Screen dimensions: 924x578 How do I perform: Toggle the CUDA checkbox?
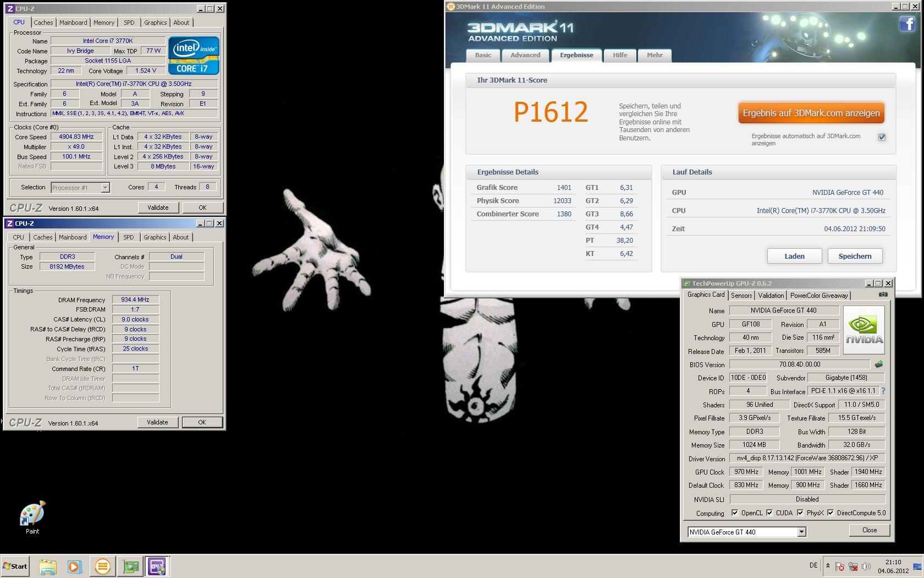769,512
